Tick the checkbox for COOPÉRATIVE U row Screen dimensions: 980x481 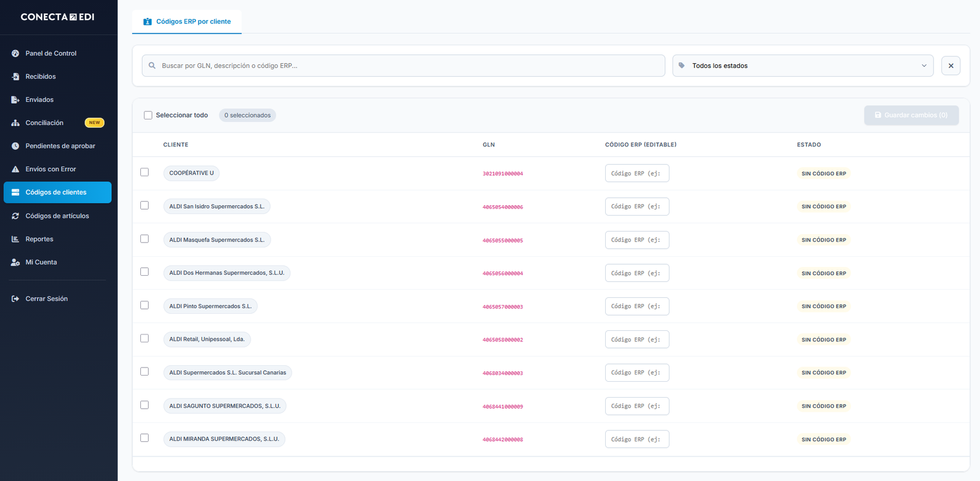coord(145,172)
